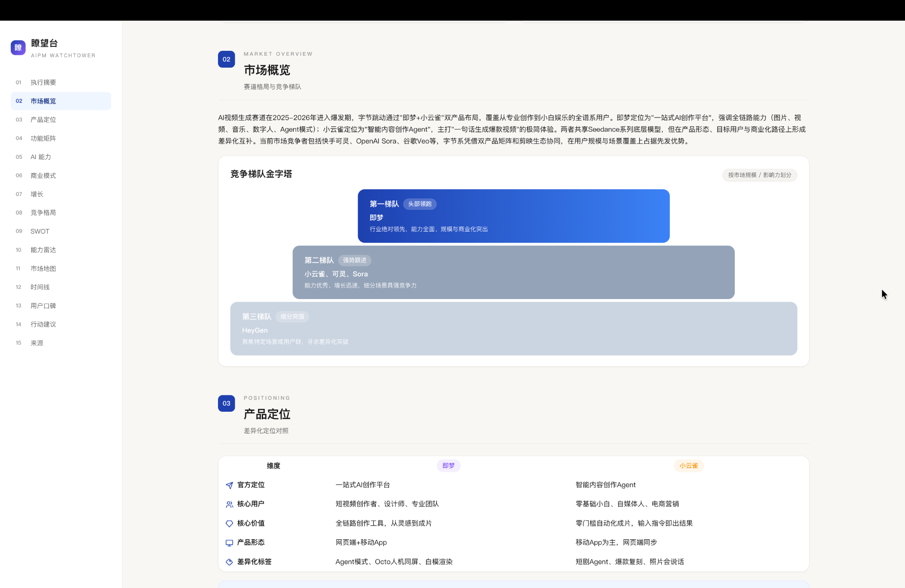
Task: Select 市场概览 in the sidebar
Action: click(x=61, y=101)
